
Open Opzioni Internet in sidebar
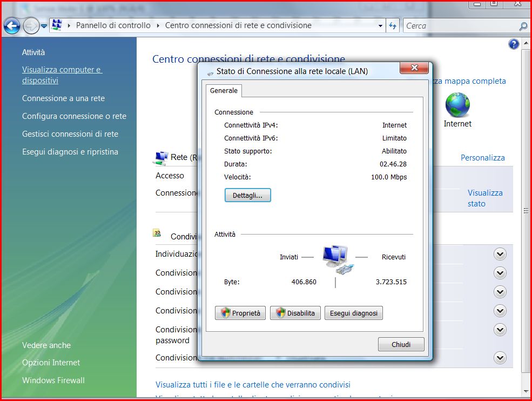pos(51,362)
